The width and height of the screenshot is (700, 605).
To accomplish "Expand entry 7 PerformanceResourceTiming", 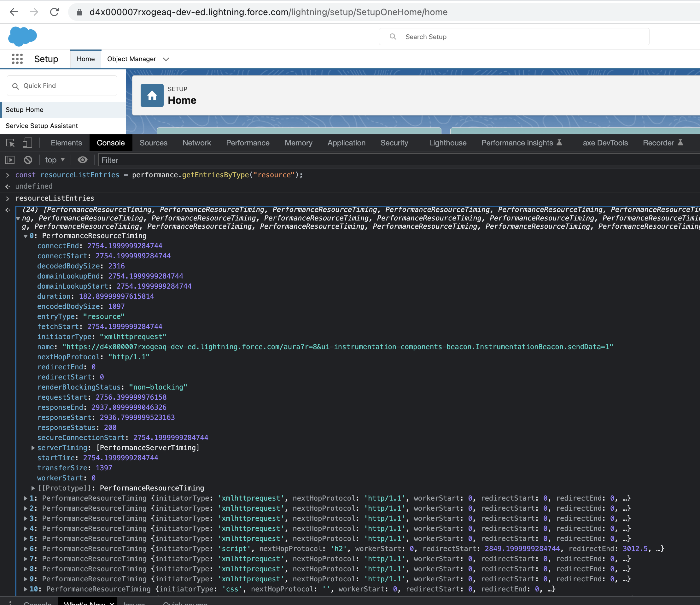I will click(x=25, y=559).
